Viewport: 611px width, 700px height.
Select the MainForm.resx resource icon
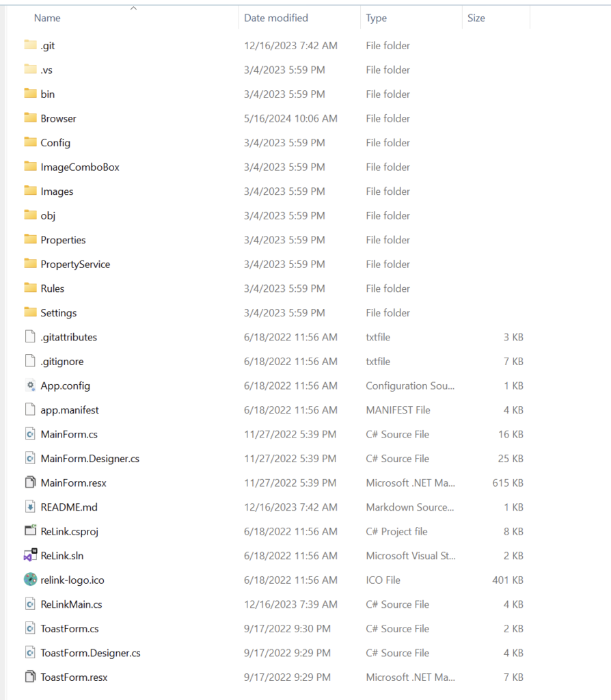click(30, 483)
